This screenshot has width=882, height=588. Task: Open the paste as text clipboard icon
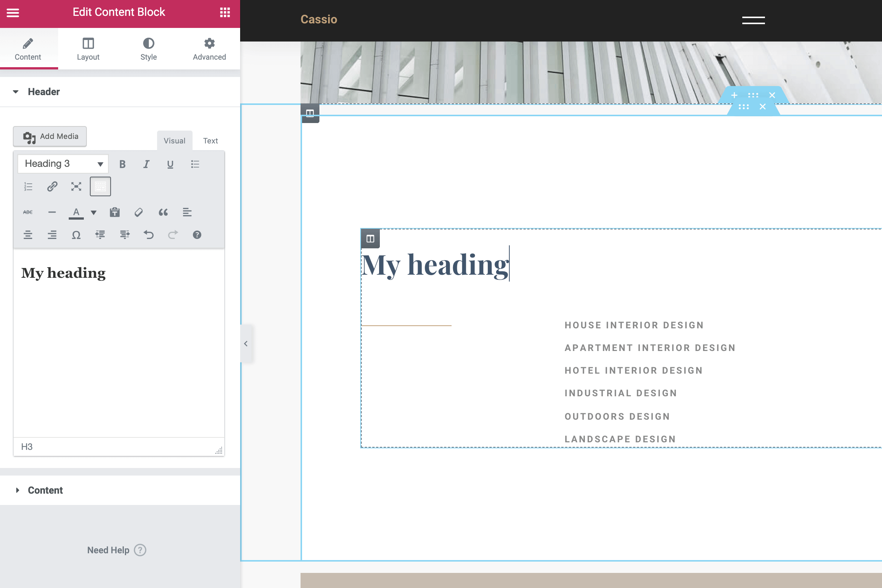point(115,212)
